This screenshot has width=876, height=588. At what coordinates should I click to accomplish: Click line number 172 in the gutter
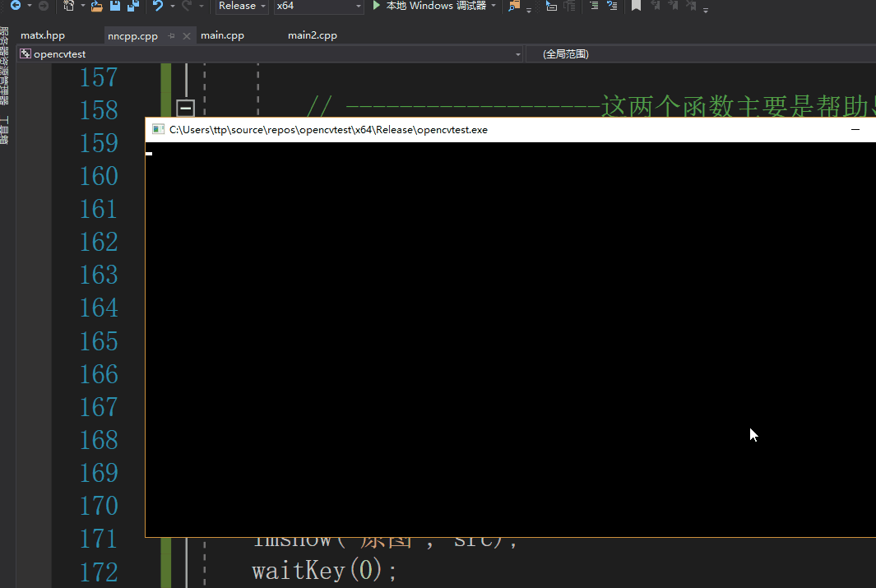coord(99,572)
